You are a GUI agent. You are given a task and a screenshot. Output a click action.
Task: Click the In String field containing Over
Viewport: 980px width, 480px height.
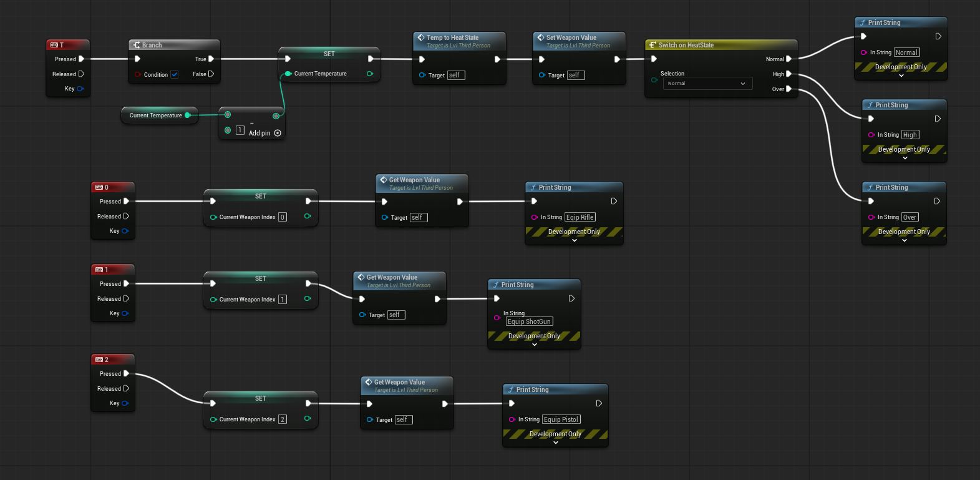click(910, 217)
